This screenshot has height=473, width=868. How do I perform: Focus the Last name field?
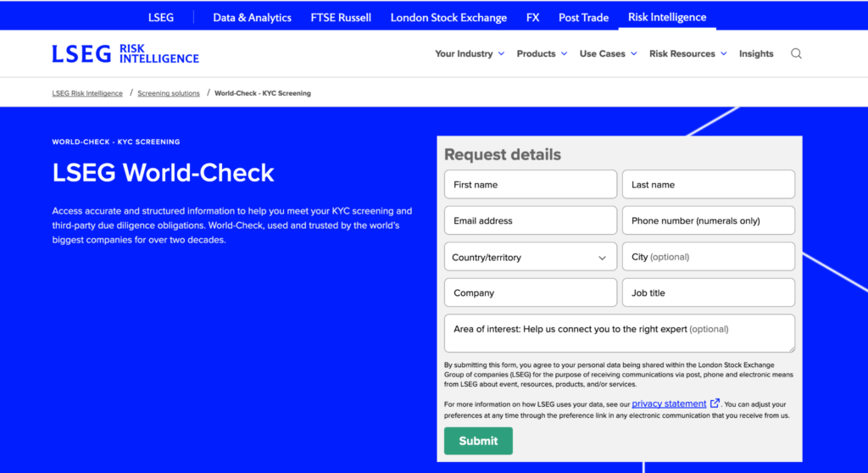click(709, 185)
